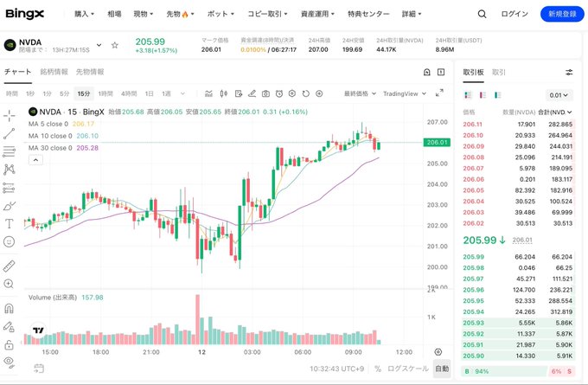Open the price alert clock icon
Viewport: 588px width, 385px height.
pyautogui.click(x=279, y=93)
